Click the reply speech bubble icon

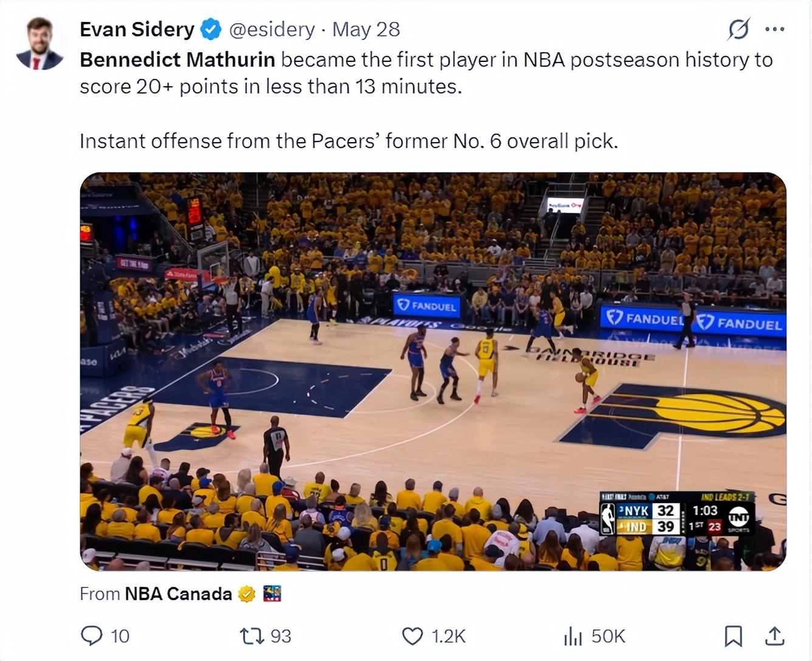[92, 635]
